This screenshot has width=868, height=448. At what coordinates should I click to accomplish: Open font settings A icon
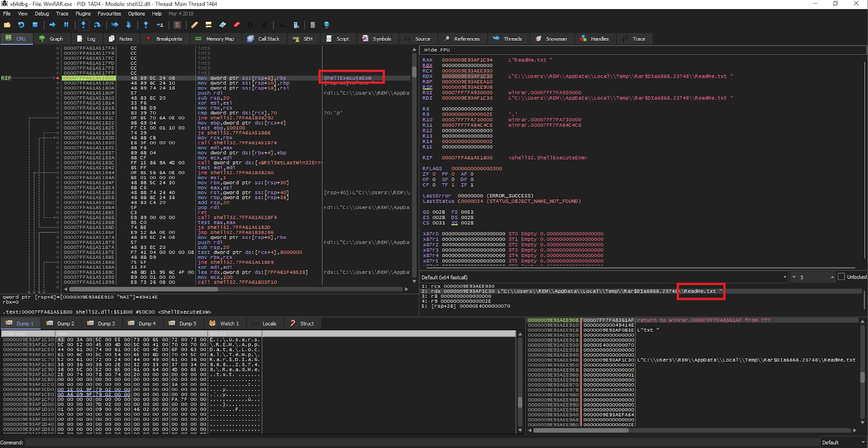coord(282,25)
